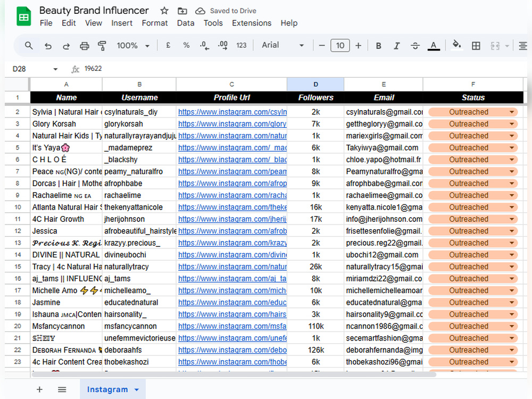Open the Instagram tab options arrow
Image resolution: width=532 pixels, height=399 pixels.
(137, 390)
